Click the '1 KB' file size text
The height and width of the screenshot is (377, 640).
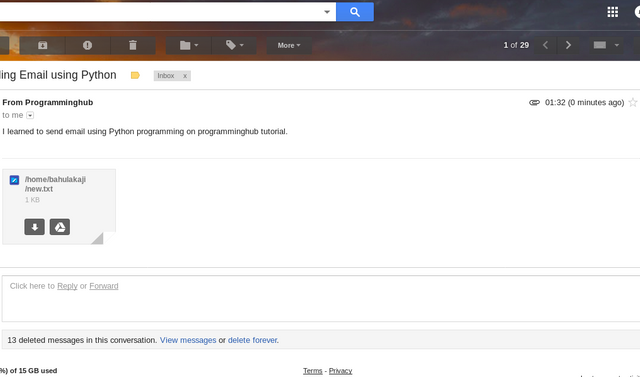(32, 200)
